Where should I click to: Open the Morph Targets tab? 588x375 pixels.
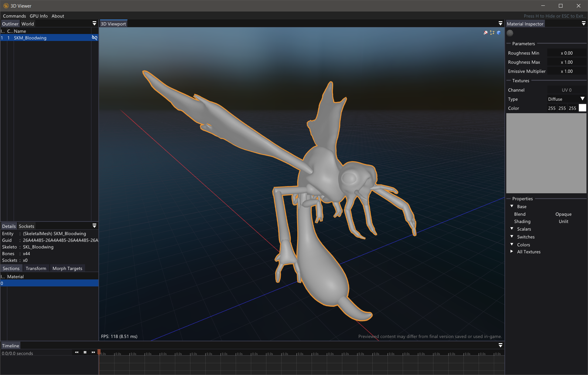coord(67,268)
